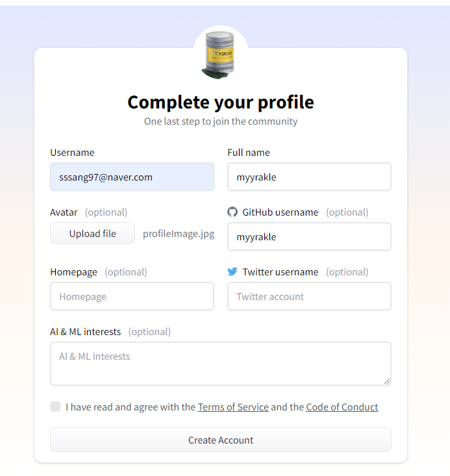This screenshot has width=450, height=476.
Task: Open the Terms of Service link
Action: coord(233,407)
